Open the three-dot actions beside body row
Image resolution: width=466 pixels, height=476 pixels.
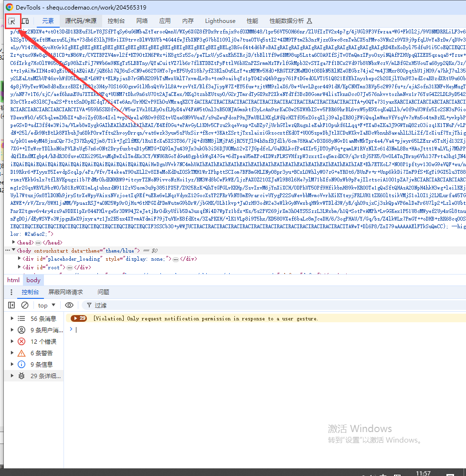[8, 251]
